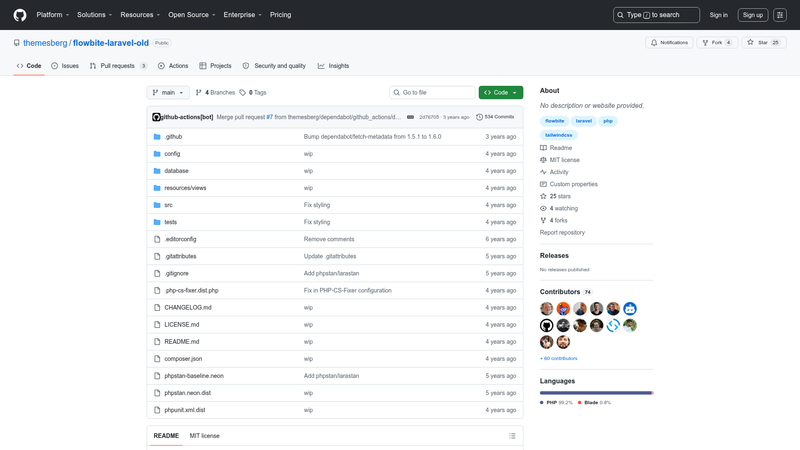This screenshot has height=450, width=800.
Task: Click the first contributor avatar
Action: [x=546, y=309]
